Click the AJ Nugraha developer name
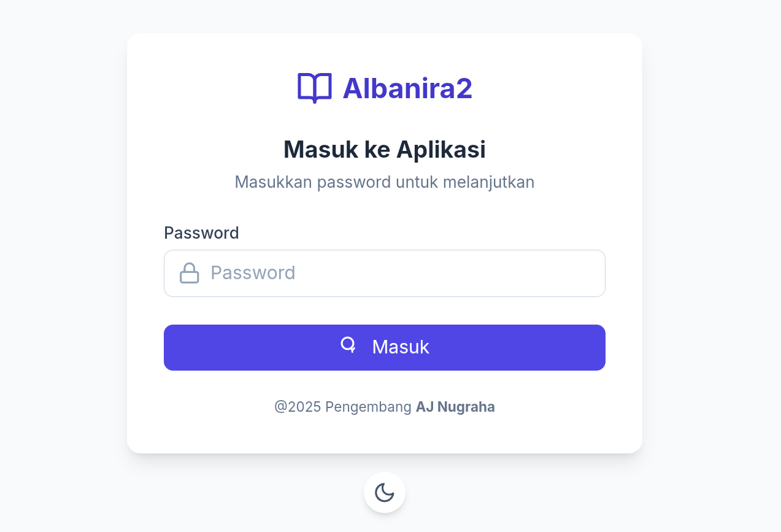 click(455, 406)
